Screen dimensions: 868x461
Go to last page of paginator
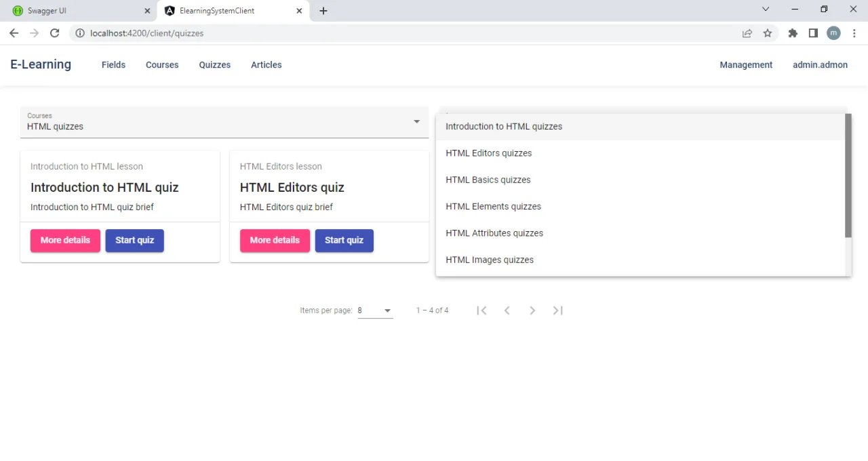[557, 310]
